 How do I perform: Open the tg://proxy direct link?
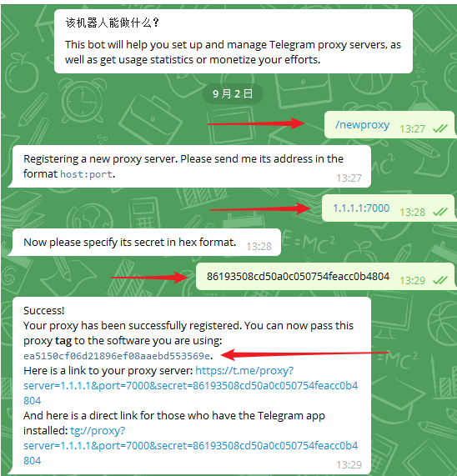point(191,445)
